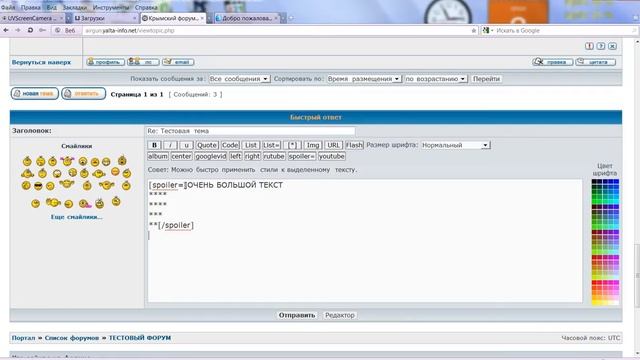This screenshot has height=360, width=640.
Task: Insert rutube BBCode tag
Action: [x=274, y=156]
